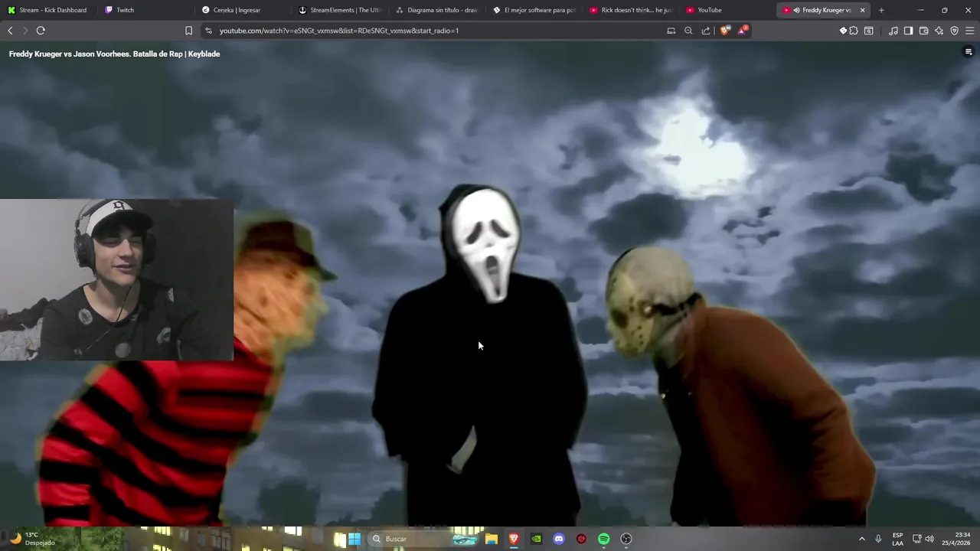The height and width of the screenshot is (551, 980).
Task: Click the microphone icon in system tray
Action: coord(878,539)
